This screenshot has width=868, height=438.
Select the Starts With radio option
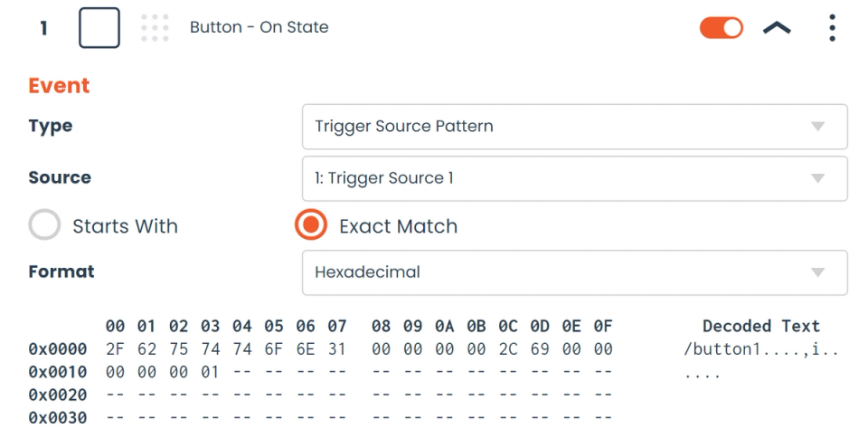pos(44,226)
